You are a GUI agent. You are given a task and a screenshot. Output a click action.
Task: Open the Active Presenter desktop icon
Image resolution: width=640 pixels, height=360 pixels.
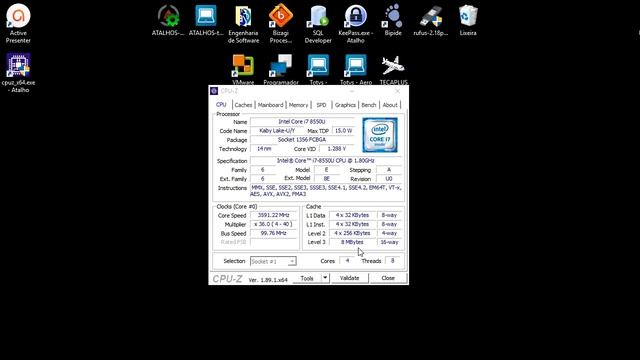click(x=18, y=23)
